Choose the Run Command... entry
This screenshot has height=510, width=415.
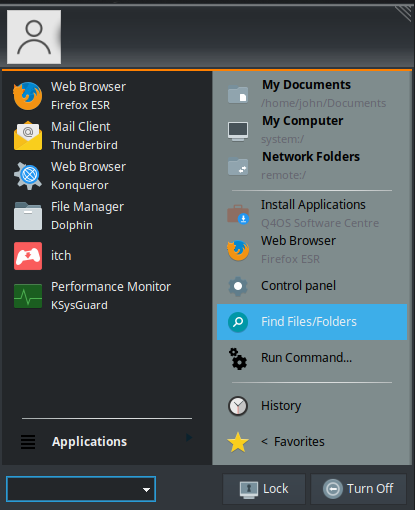[312, 358]
